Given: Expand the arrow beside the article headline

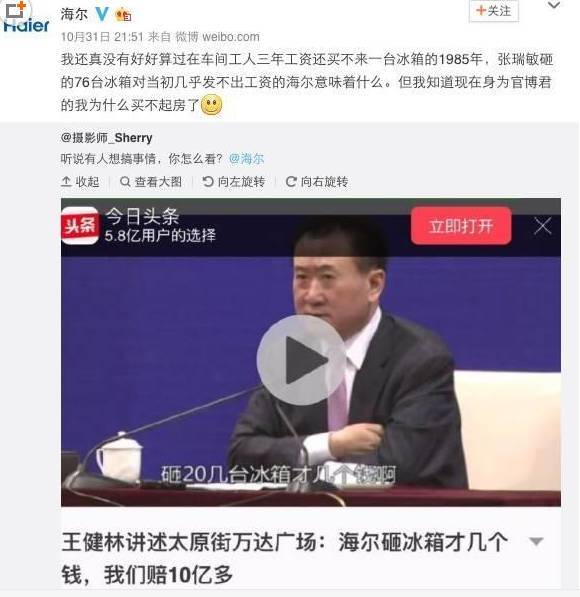Looking at the screenshot, I should coord(536,541).
